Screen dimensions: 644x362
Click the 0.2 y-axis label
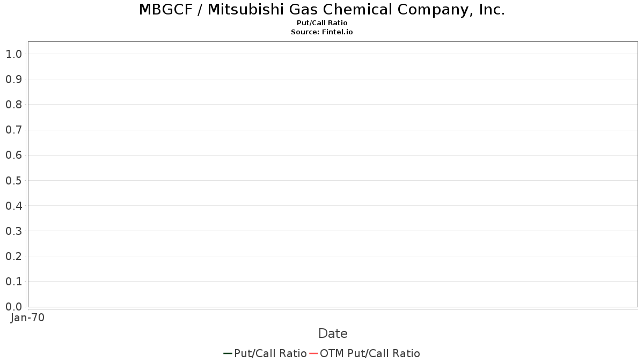13,256
